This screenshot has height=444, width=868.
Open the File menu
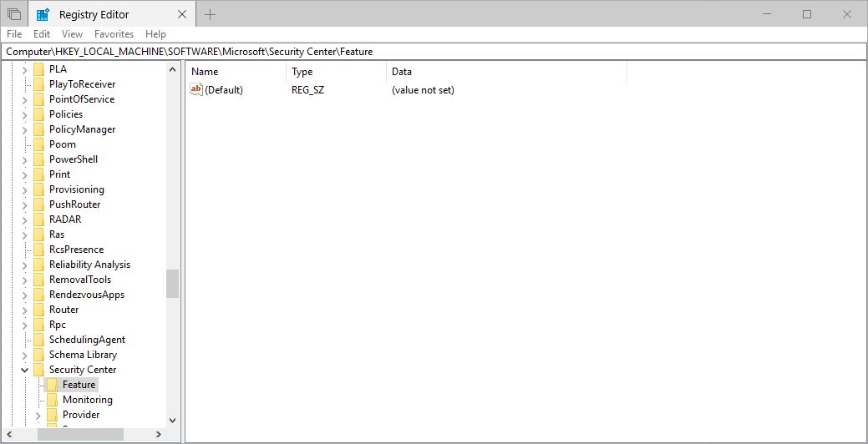14,33
